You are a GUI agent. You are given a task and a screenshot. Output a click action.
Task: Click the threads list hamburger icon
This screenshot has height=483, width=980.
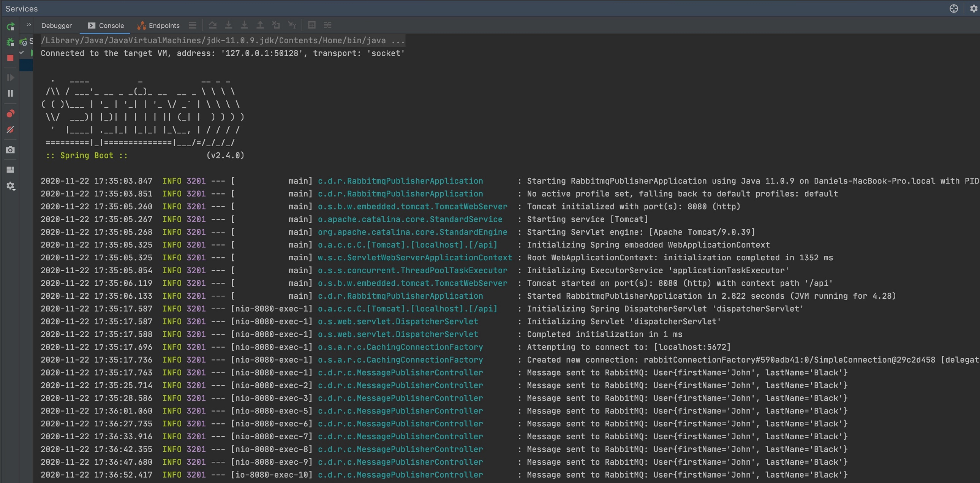[193, 25]
